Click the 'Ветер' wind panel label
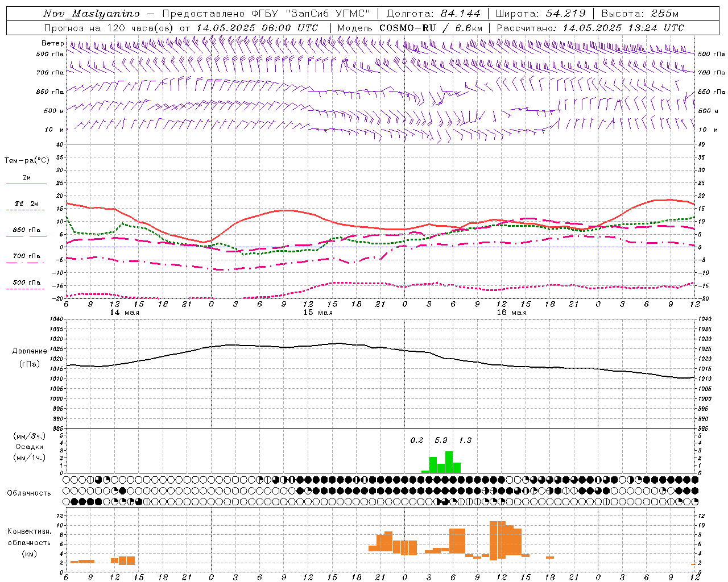The width and height of the screenshot is (728, 582). coord(52,43)
